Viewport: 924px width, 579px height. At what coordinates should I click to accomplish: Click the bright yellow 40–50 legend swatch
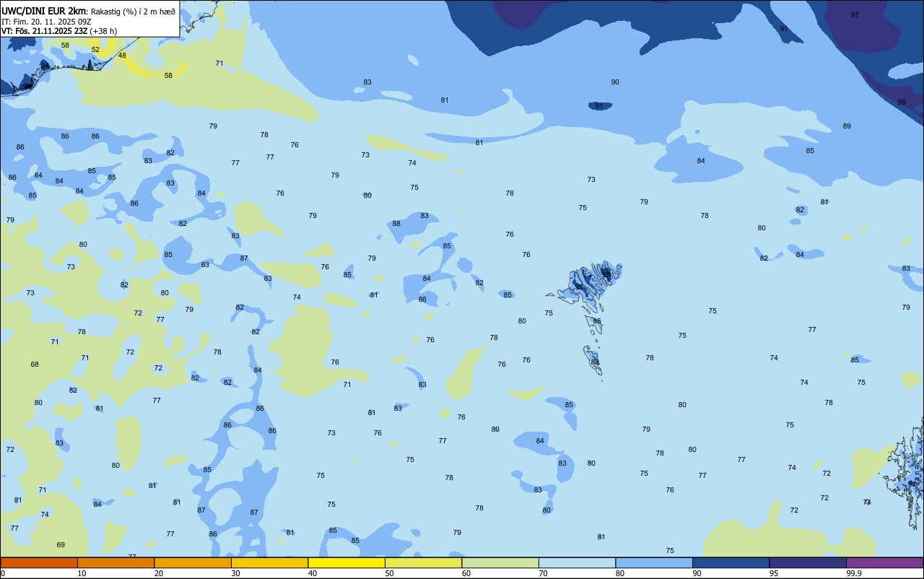pos(346,562)
